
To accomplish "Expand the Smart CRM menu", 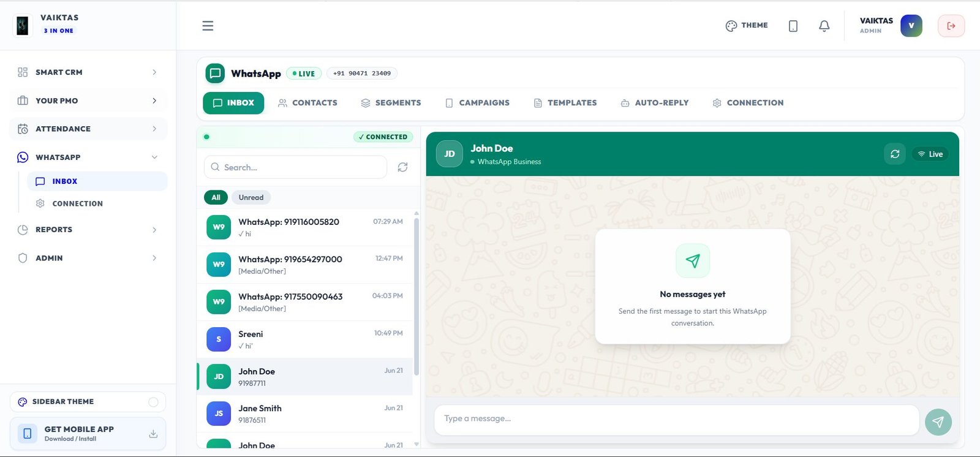I will (x=88, y=72).
